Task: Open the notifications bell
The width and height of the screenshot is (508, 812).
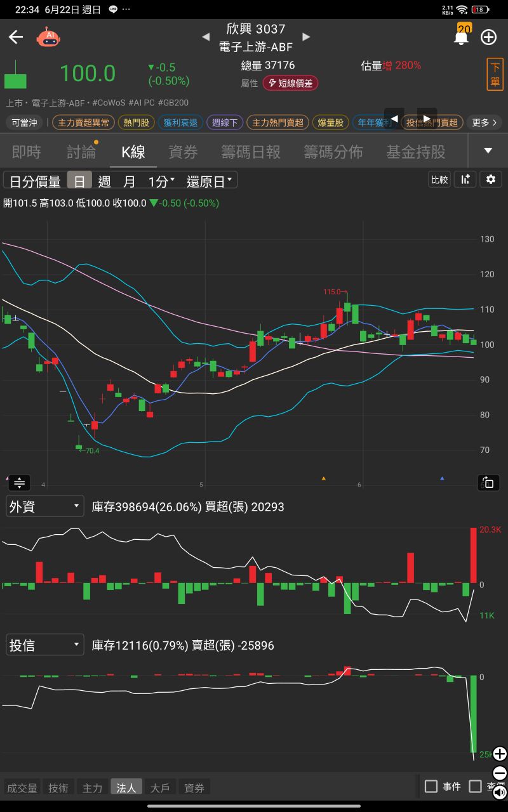Action: click(x=461, y=37)
